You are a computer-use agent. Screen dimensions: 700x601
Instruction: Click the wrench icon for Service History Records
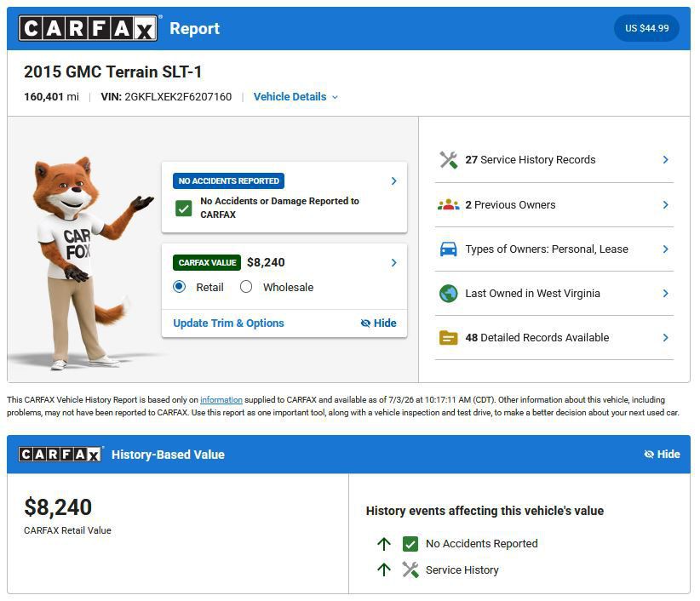click(x=449, y=160)
